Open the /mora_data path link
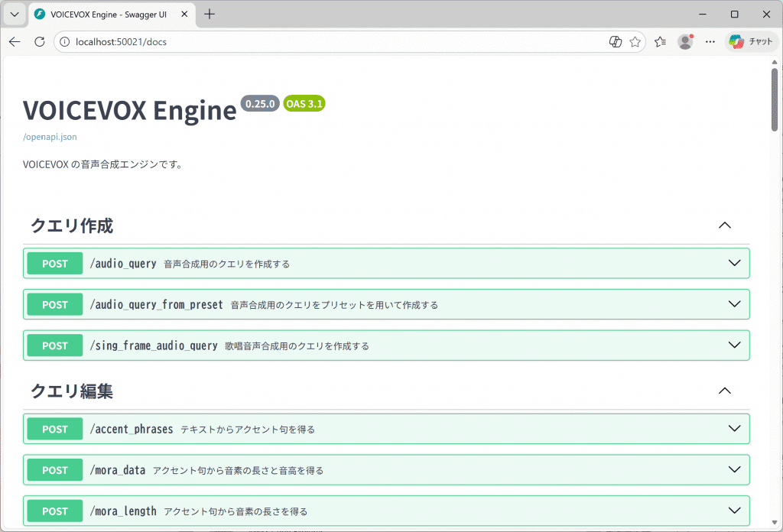This screenshot has height=532, width=783. tap(117, 469)
